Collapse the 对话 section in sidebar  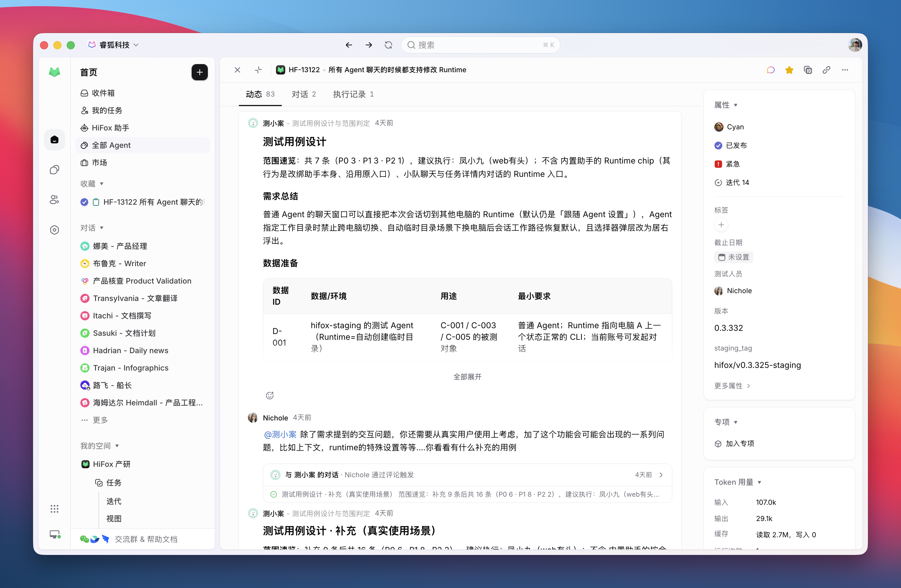click(92, 228)
